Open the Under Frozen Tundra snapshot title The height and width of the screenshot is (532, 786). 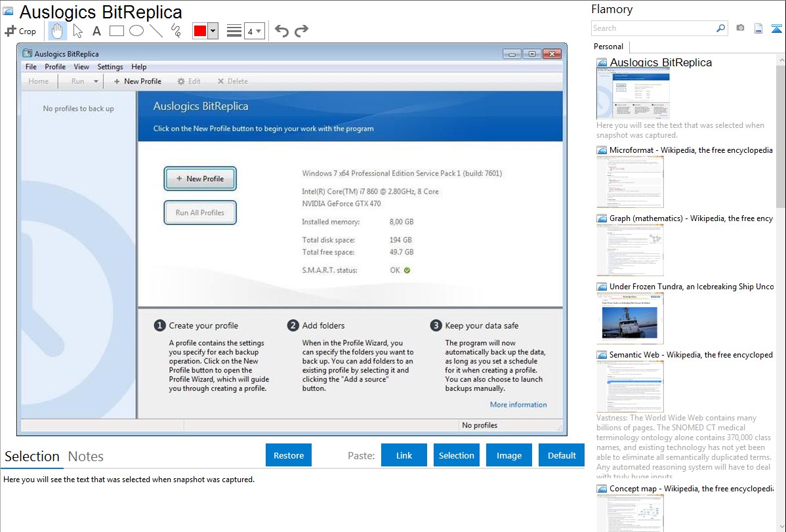click(x=692, y=287)
